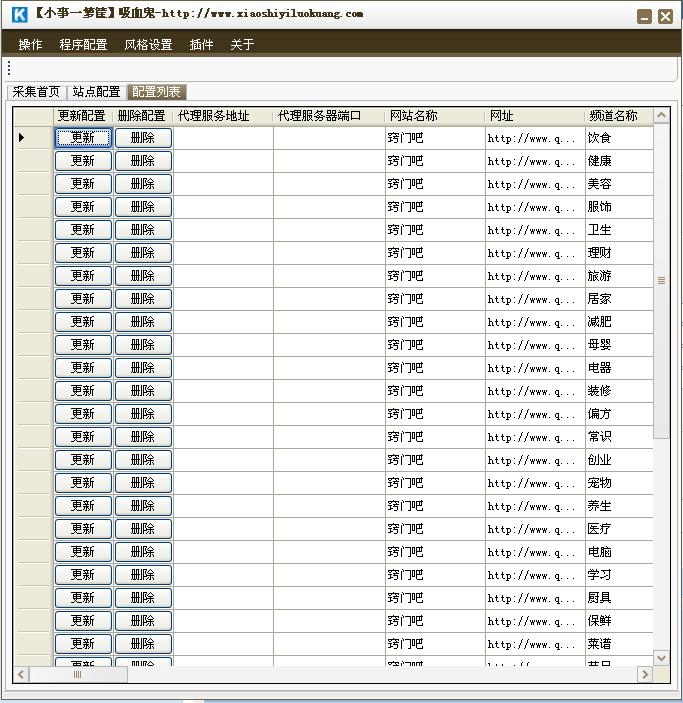Sort by 频道名称 column header
The image size is (683, 703).
(x=619, y=116)
